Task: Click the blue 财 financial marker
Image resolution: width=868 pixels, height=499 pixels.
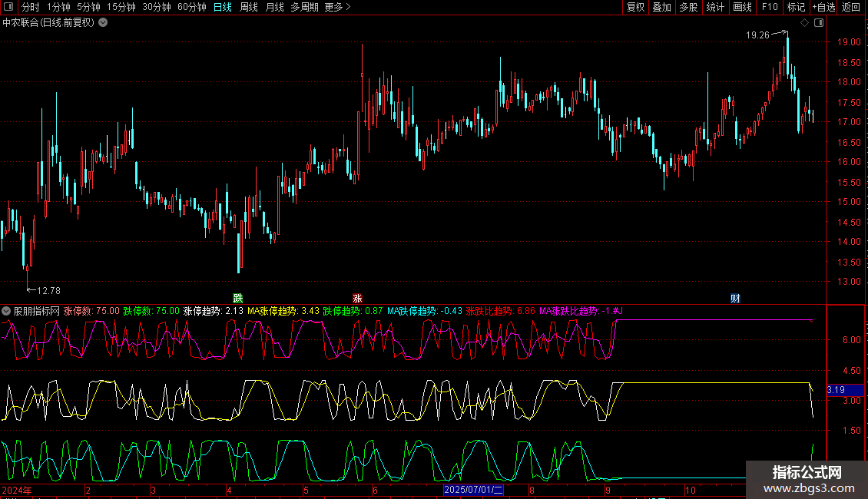Action: tap(735, 298)
